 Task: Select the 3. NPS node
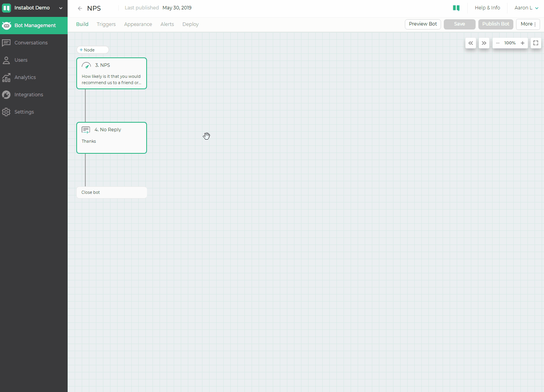click(x=112, y=74)
